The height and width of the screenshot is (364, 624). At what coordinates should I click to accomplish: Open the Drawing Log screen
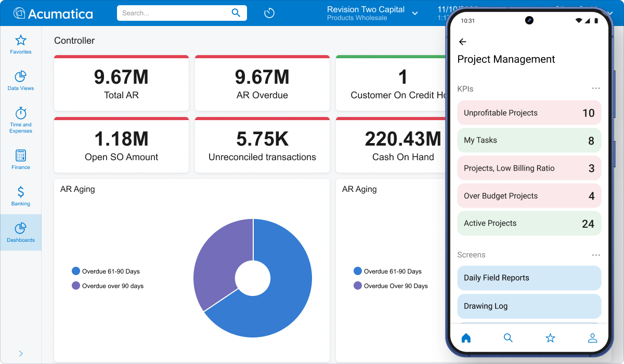pyautogui.click(x=529, y=306)
